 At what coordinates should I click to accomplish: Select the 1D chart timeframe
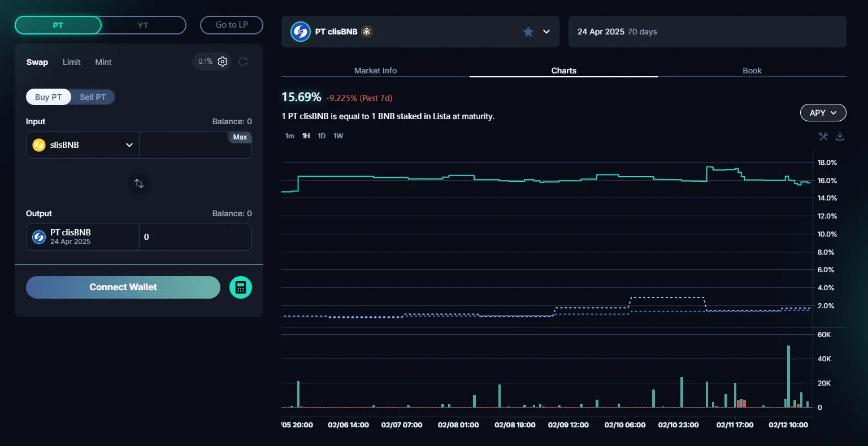tap(322, 136)
